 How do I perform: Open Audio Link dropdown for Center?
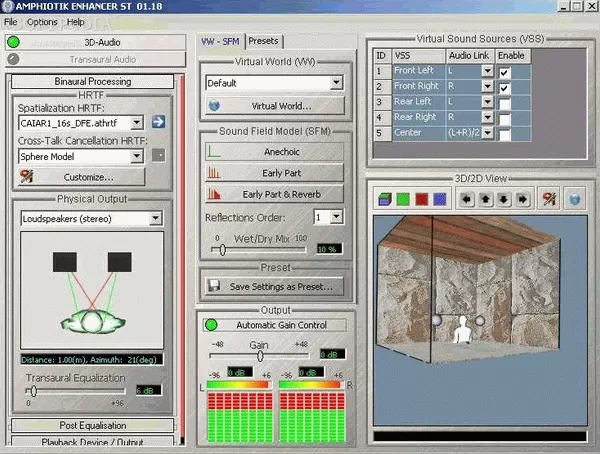click(488, 133)
